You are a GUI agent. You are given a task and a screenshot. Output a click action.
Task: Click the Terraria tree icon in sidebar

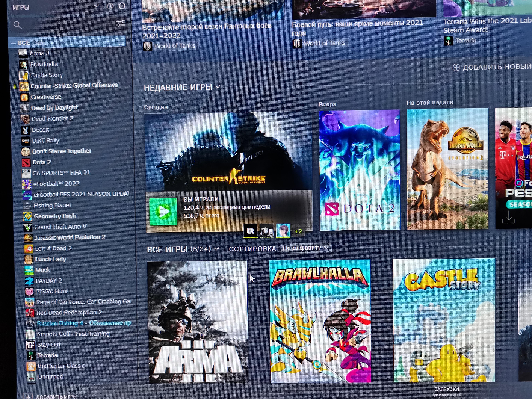point(31,356)
